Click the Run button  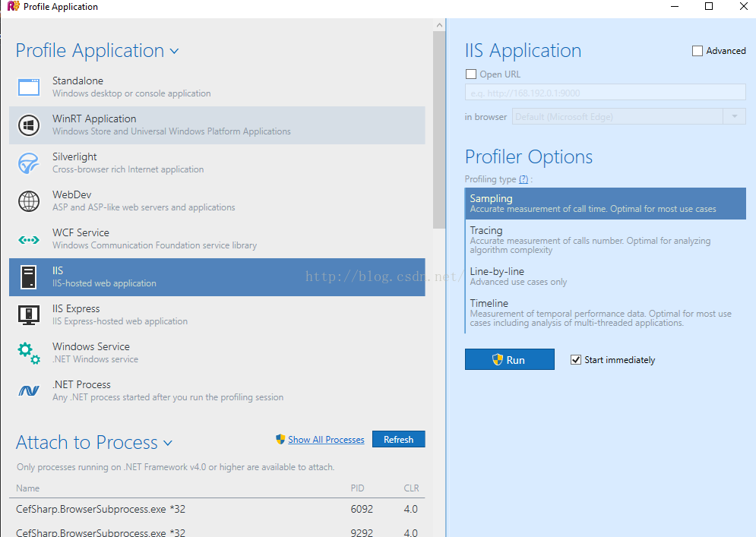click(x=510, y=359)
